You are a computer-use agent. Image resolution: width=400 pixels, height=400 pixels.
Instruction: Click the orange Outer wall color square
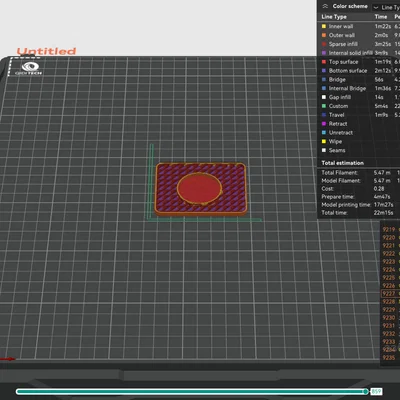(x=324, y=35)
